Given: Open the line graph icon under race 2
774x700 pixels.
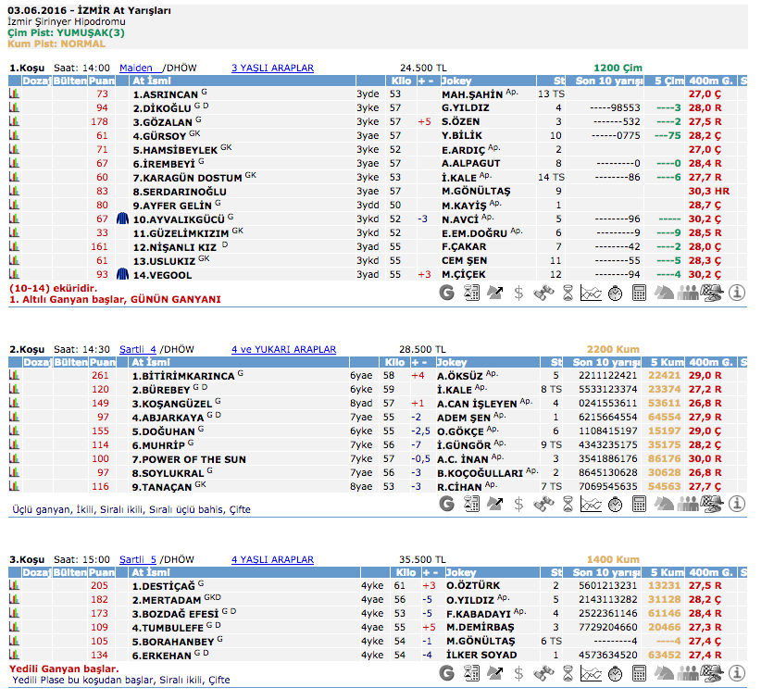Looking at the screenshot, I should pos(591,504).
